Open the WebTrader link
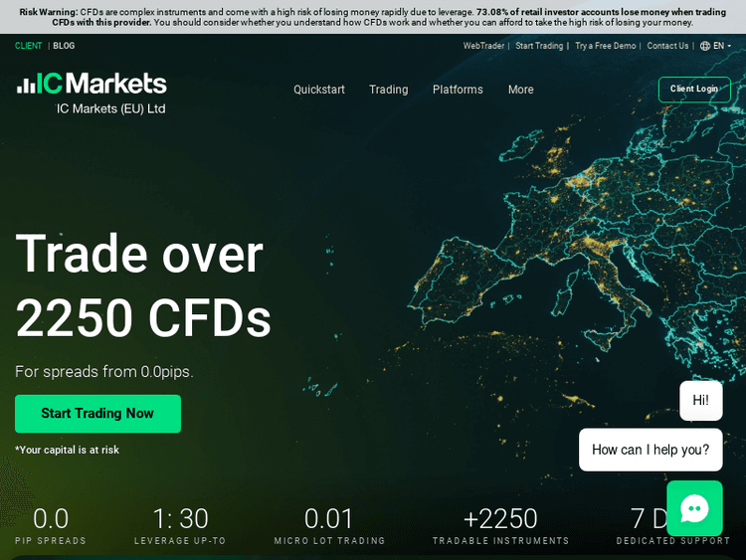Screen dimensions: 746x560 pos(483,46)
